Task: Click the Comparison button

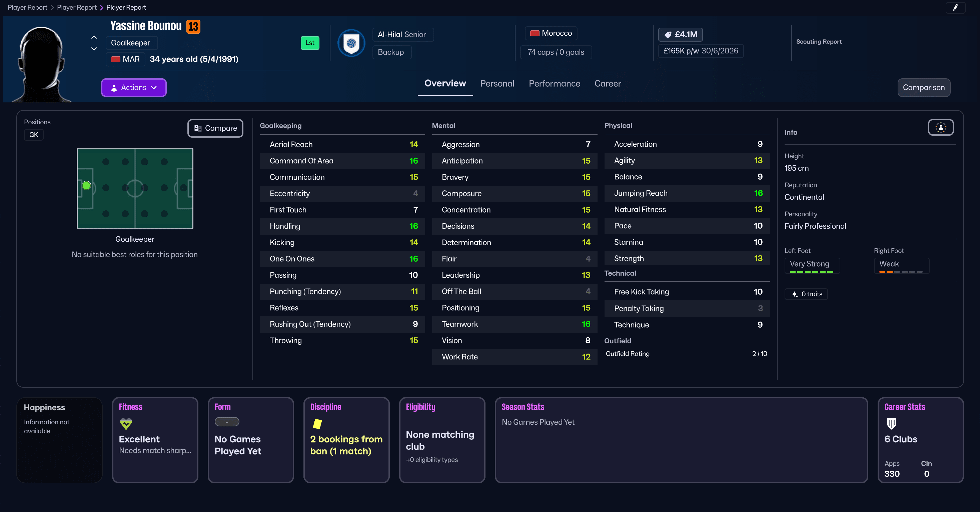Action: click(x=924, y=87)
